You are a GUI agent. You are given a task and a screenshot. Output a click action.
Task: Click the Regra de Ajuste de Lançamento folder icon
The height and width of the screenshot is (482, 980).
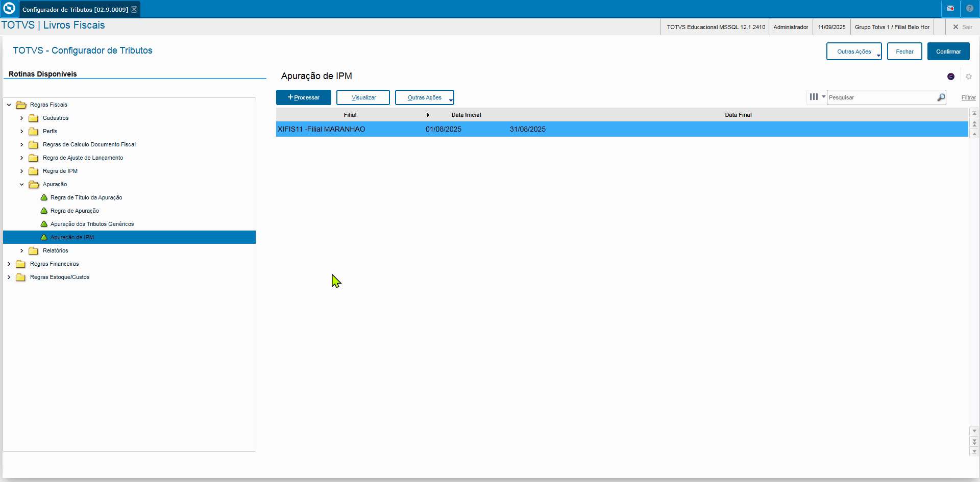click(34, 158)
